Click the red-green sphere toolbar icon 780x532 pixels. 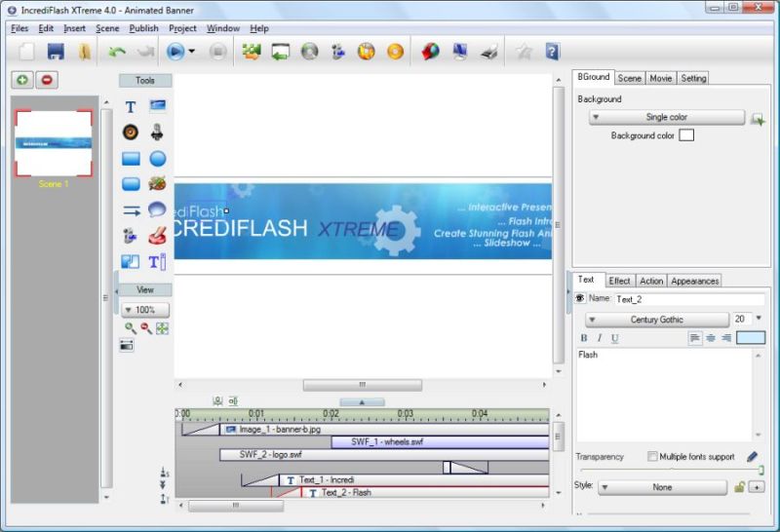click(430, 52)
